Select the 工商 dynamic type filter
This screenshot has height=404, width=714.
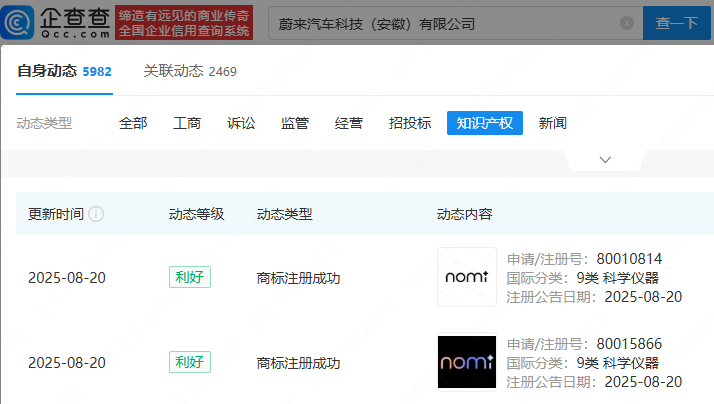[187, 123]
